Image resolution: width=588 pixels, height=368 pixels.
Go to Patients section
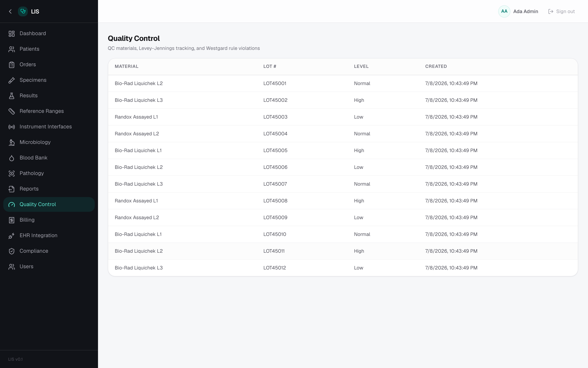coord(49,49)
